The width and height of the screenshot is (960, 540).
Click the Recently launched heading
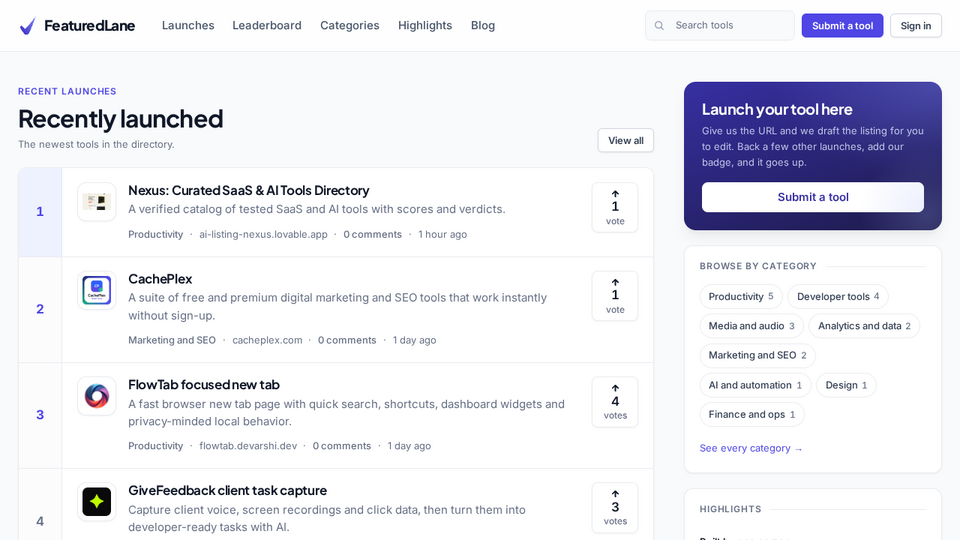(x=121, y=119)
